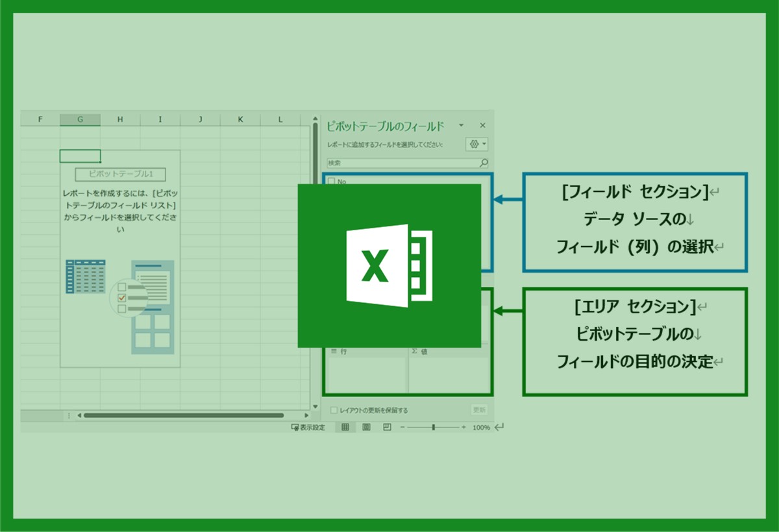Screen dimensions: 779x532
Task: Click the 100% zoom level
Action: tap(481, 428)
